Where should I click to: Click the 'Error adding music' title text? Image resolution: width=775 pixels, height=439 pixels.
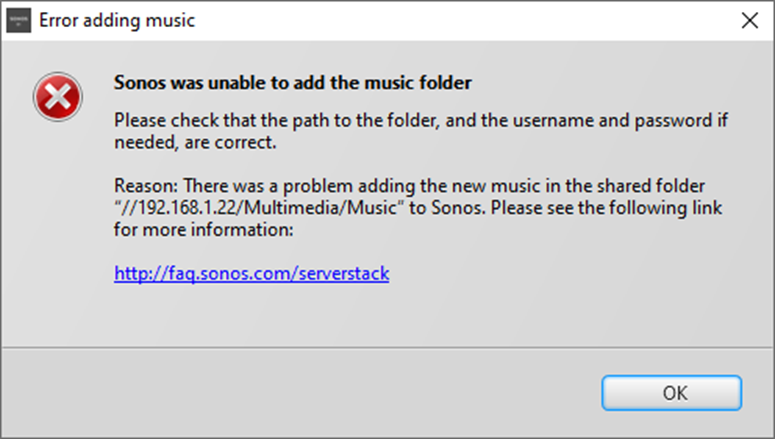(x=117, y=20)
